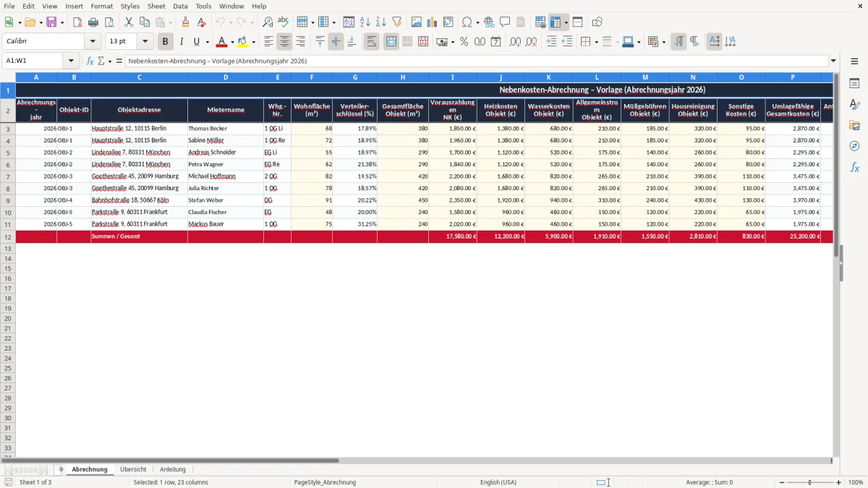Open the Function Wizard
Screen dimensions: 868x488
coord(90,61)
